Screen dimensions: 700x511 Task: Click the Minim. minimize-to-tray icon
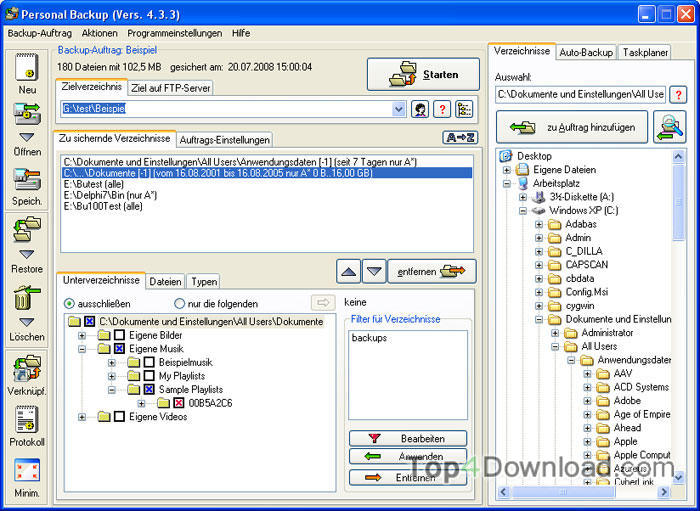point(27,470)
